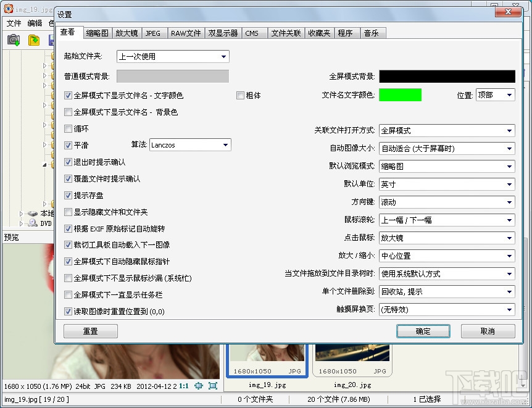This screenshot has width=532, height=408.
Task: Click the 重置 reset button
Action: [x=89, y=331]
